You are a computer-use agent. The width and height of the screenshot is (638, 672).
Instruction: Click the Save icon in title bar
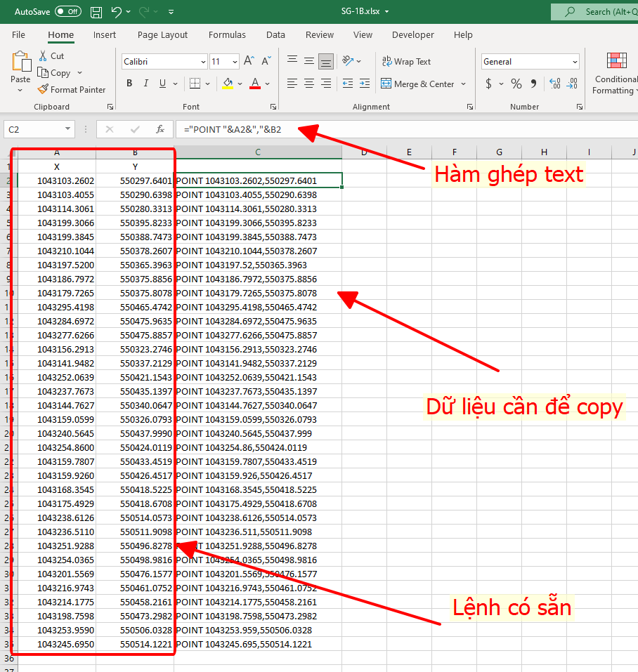(x=96, y=12)
